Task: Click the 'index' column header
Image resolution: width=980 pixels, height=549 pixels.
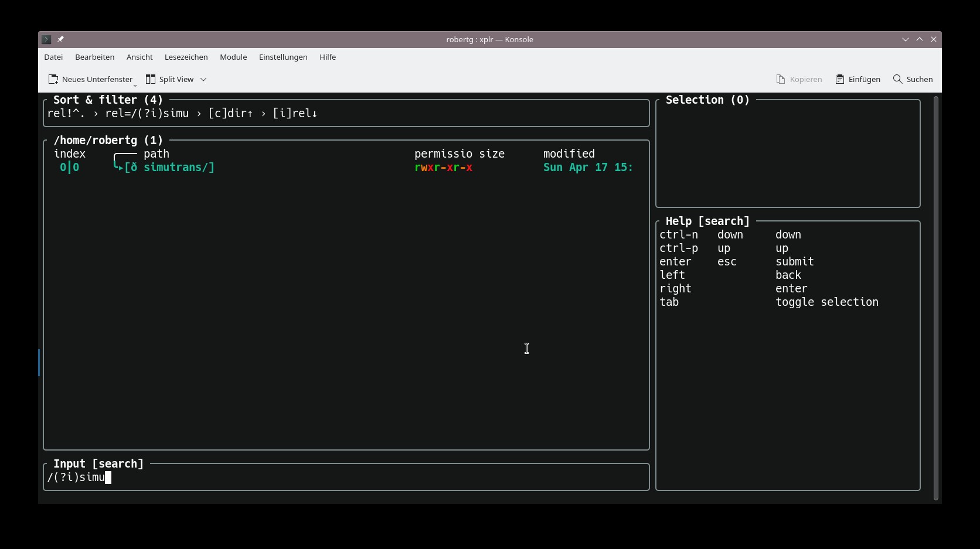Action: click(x=70, y=154)
